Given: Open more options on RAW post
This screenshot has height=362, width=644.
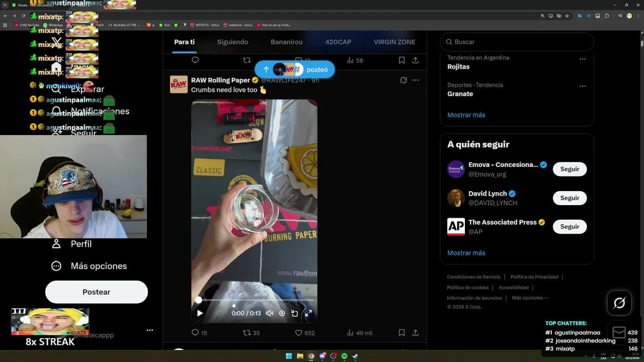Looking at the screenshot, I should [x=415, y=80].
